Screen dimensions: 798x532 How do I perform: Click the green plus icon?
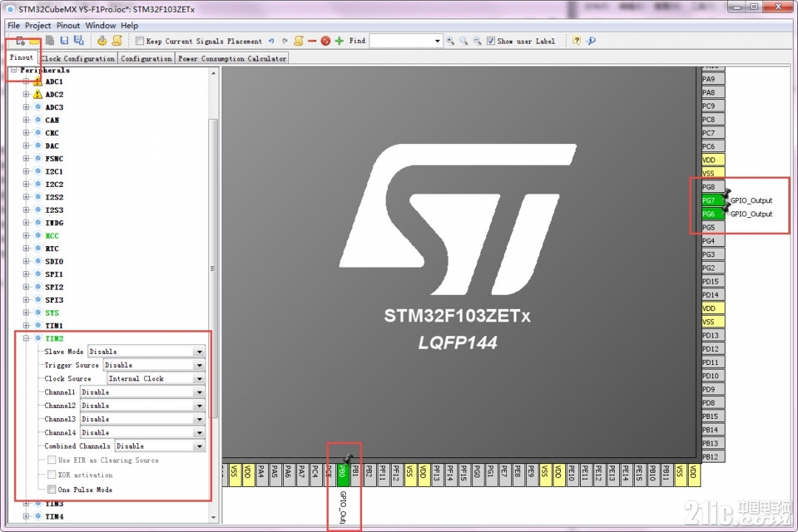click(x=339, y=41)
